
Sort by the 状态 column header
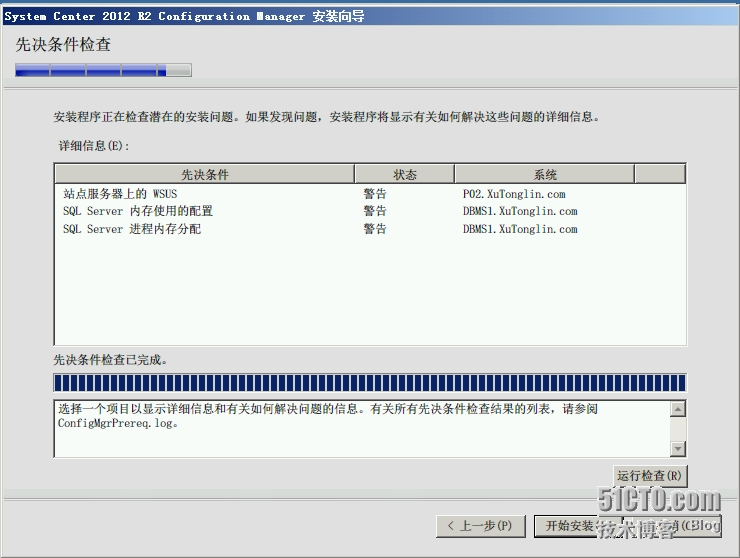(x=404, y=174)
